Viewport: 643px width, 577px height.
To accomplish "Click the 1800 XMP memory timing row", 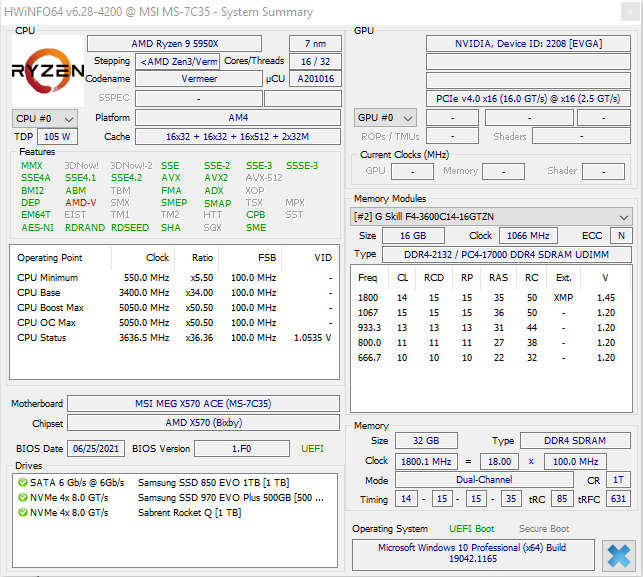I will [490, 298].
